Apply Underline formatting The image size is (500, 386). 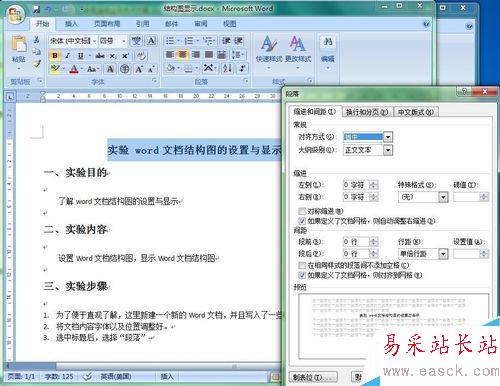(x=80, y=55)
